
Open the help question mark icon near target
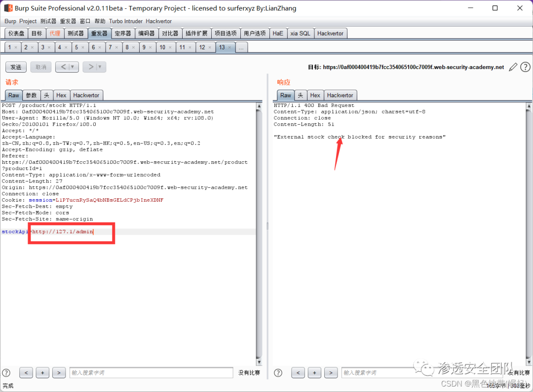525,67
